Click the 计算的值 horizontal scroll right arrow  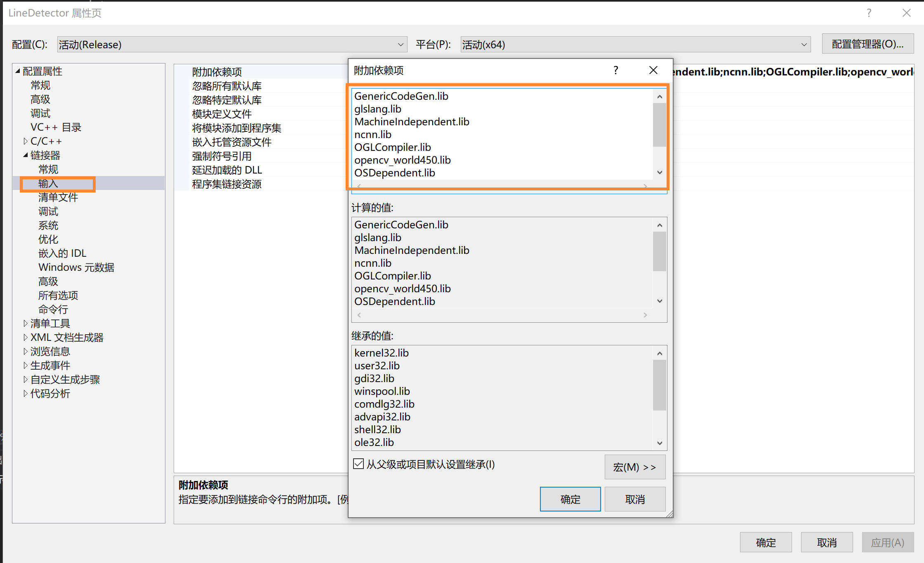pyautogui.click(x=645, y=315)
